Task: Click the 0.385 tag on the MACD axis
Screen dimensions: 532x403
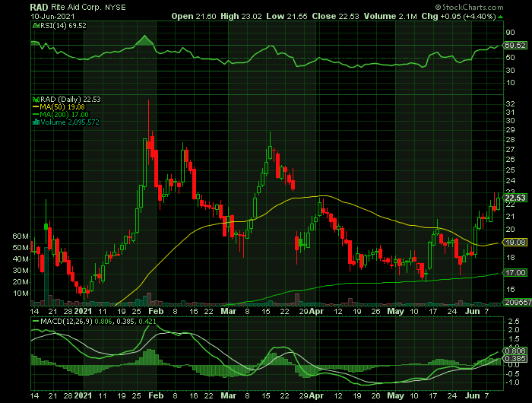Action: pyautogui.click(x=515, y=359)
